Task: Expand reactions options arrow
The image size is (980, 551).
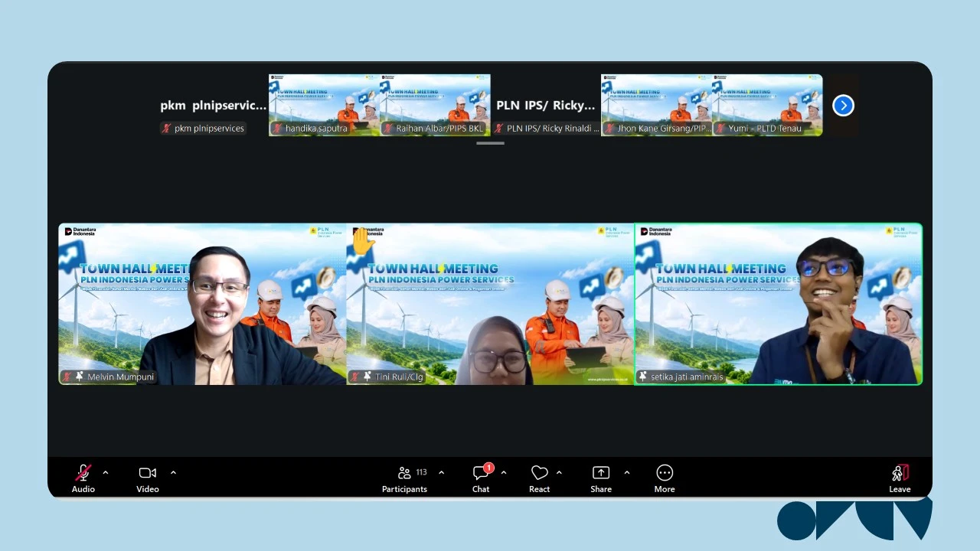Action: click(x=559, y=473)
